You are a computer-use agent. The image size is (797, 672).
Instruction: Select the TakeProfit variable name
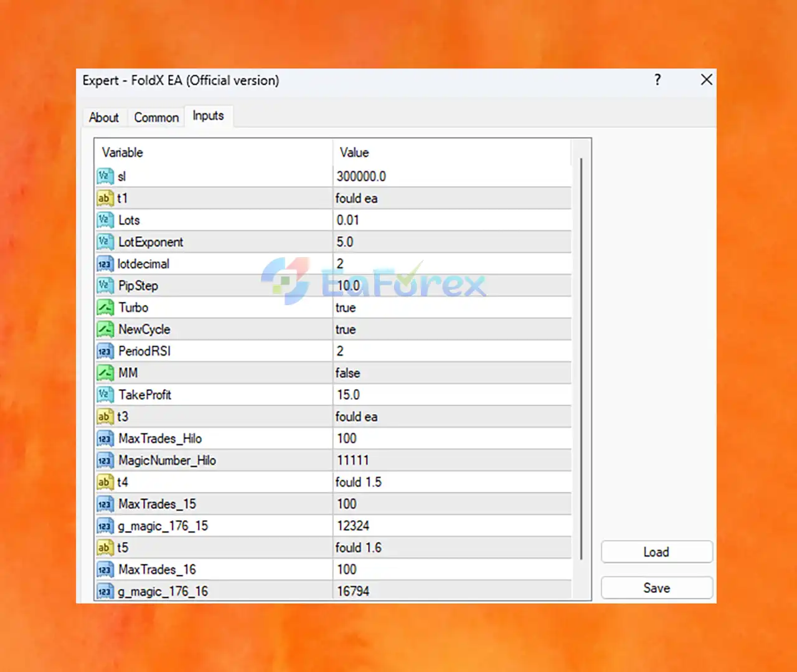[144, 394]
